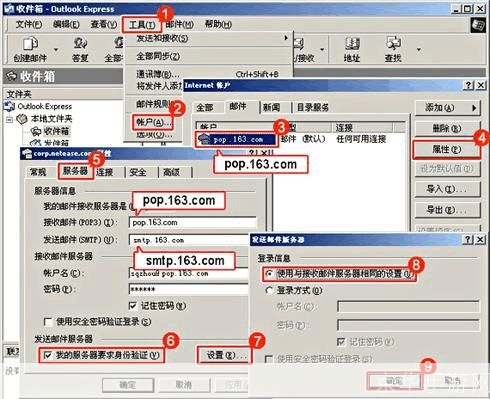The width and height of the screenshot is (490, 399).
Task: Toggle Remember Password (记住密码) checkbox in properties
Action: click(133, 306)
